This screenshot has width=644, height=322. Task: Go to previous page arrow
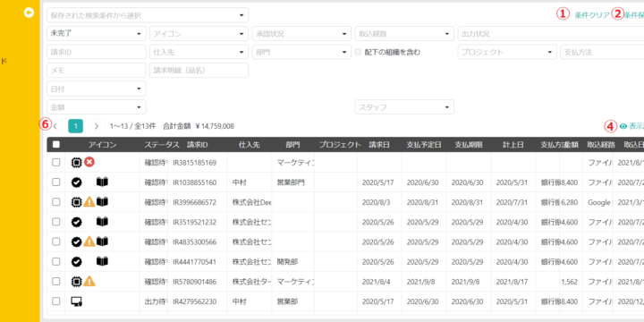[x=55, y=126]
